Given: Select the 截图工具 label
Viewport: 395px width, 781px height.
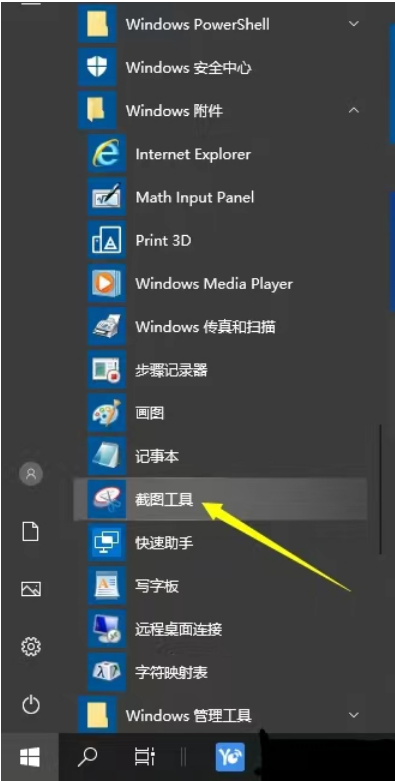Looking at the screenshot, I should point(164,499).
